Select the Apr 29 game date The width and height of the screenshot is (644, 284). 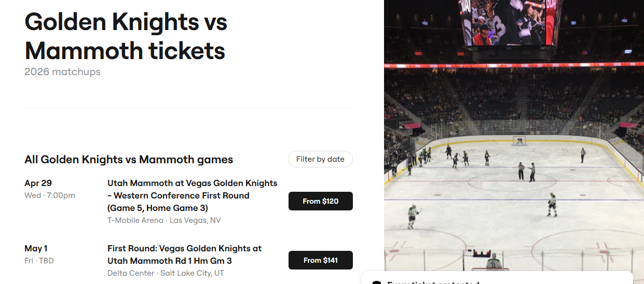click(x=38, y=183)
